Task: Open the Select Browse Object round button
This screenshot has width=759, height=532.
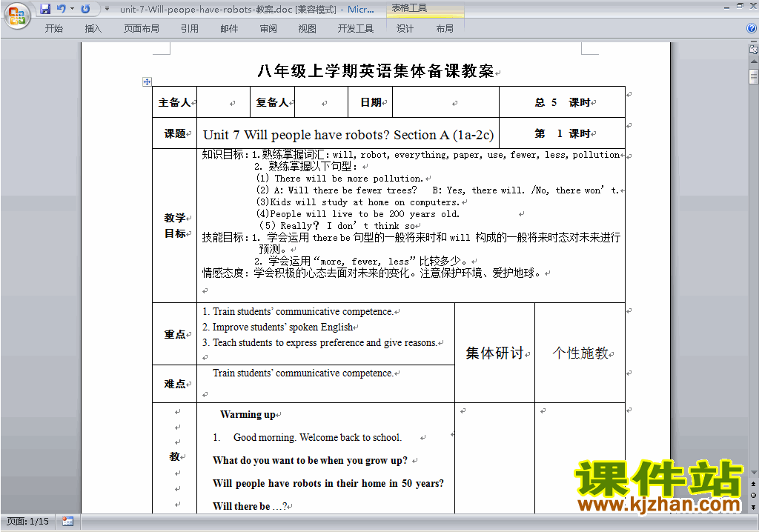Action: (x=754, y=495)
